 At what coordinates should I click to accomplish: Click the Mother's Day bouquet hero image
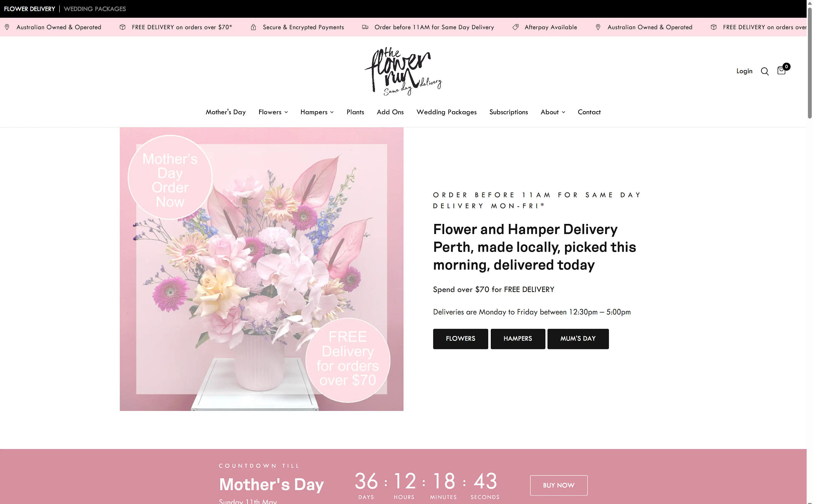point(261,269)
